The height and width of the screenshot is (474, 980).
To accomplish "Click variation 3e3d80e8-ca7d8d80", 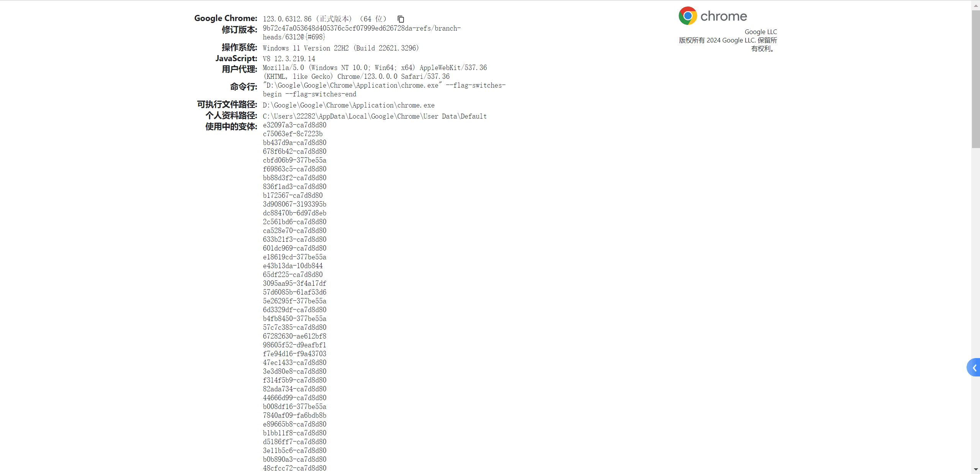I will pos(294,371).
